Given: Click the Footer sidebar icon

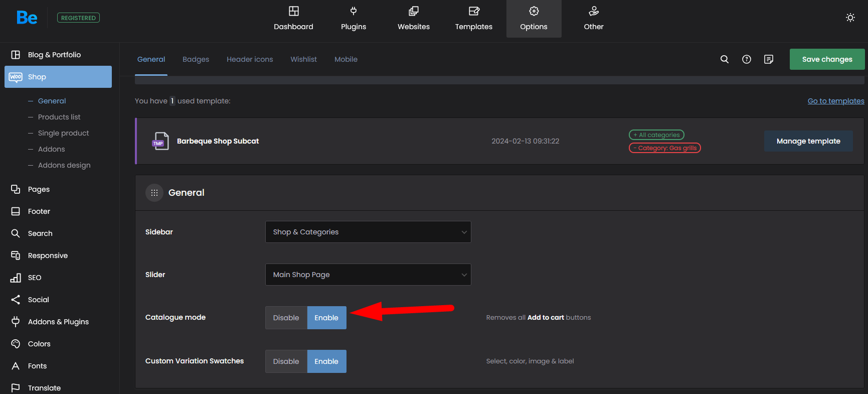Looking at the screenshot, I should [16, 211].
